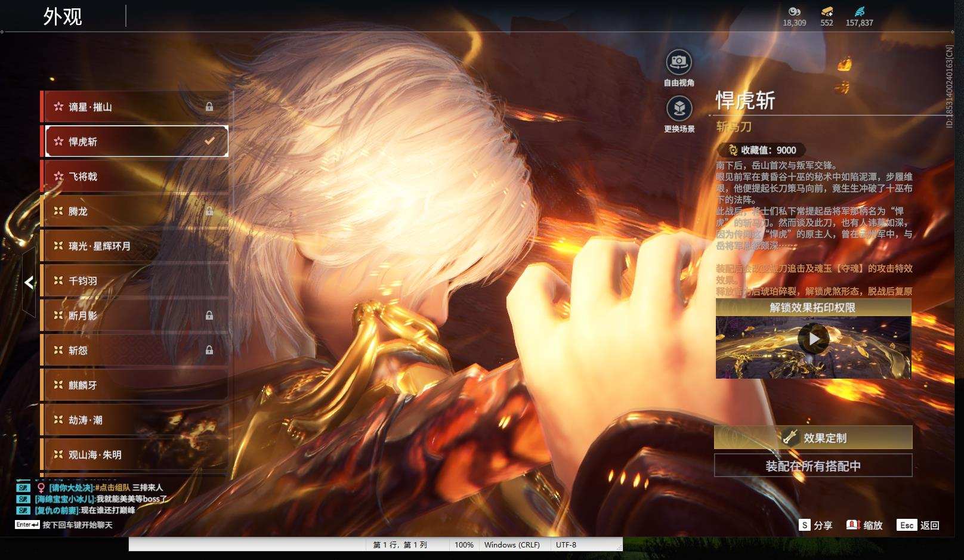Collapse the left panel with the arrow
The height and width of the screenshot is (560, 964).
tap(29, 283)
